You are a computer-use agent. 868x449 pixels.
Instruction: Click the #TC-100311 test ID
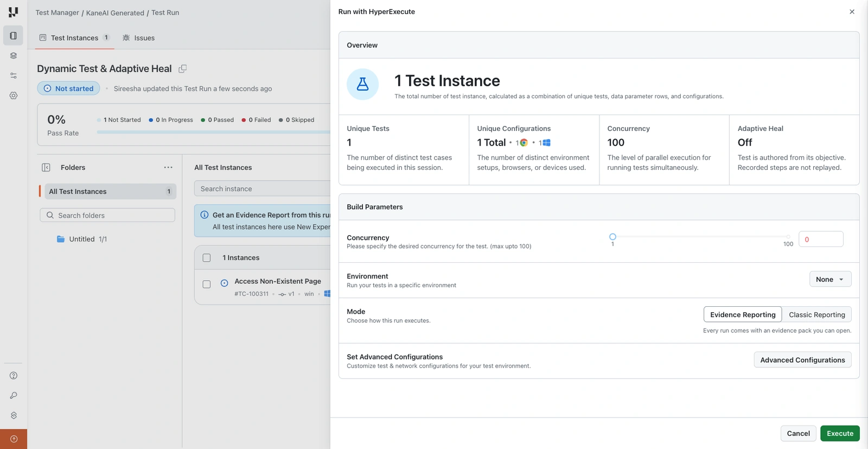(x=251, y=294)
